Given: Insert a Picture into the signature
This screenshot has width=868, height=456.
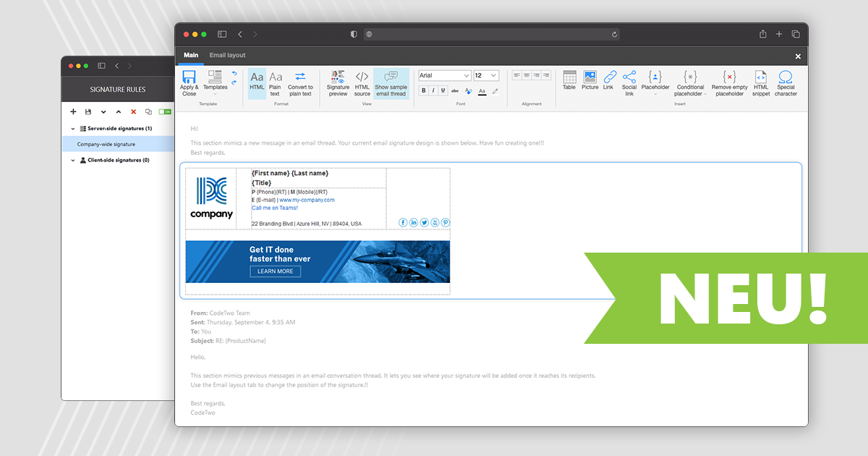Looking at the screenshot, I should (x=590, y=80).
